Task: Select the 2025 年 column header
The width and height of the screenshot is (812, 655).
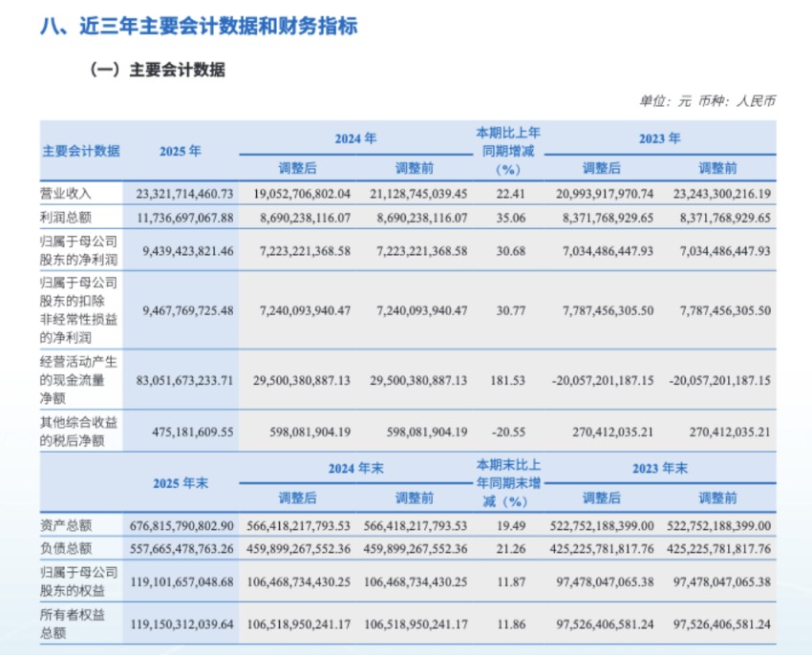Action: 181,151
